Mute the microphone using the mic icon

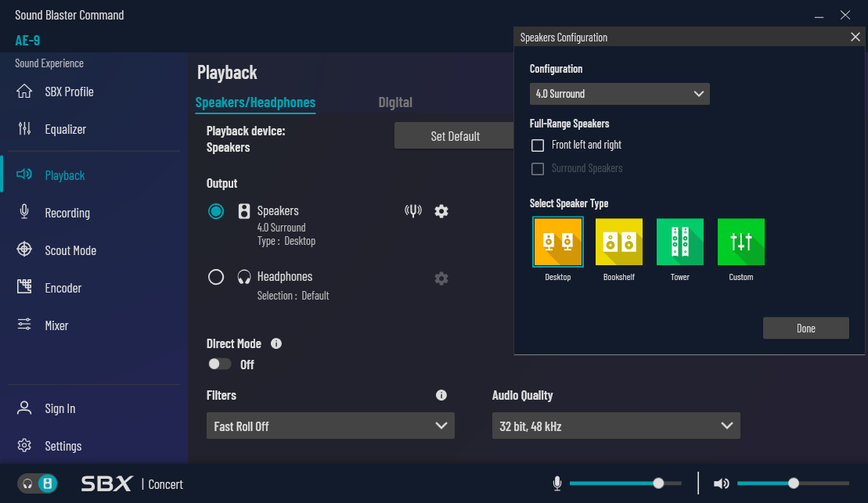coord(557,483)
